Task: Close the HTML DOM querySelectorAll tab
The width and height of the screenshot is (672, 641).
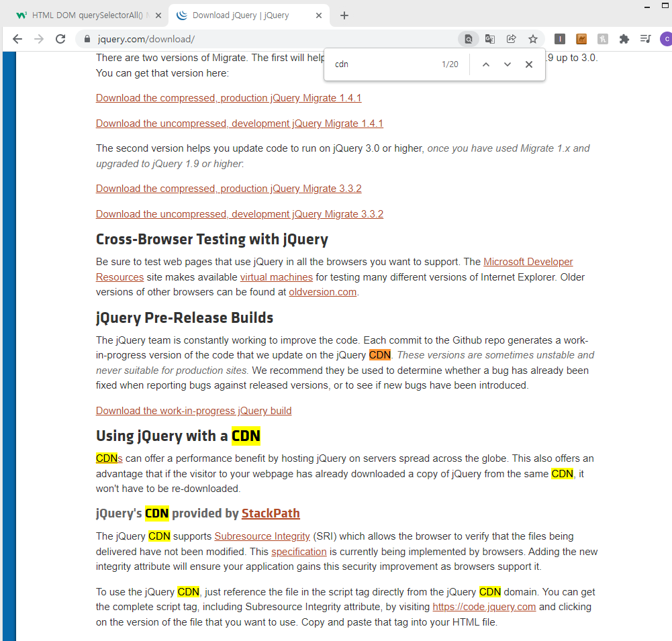Action: click(158, 15)
